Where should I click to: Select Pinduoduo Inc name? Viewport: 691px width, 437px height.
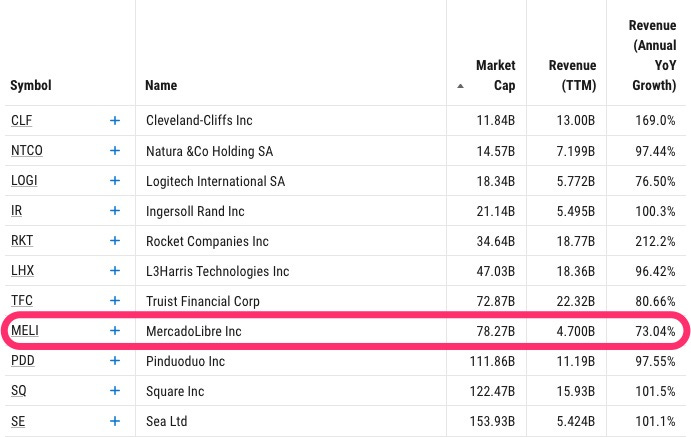[x=186, y=361]
